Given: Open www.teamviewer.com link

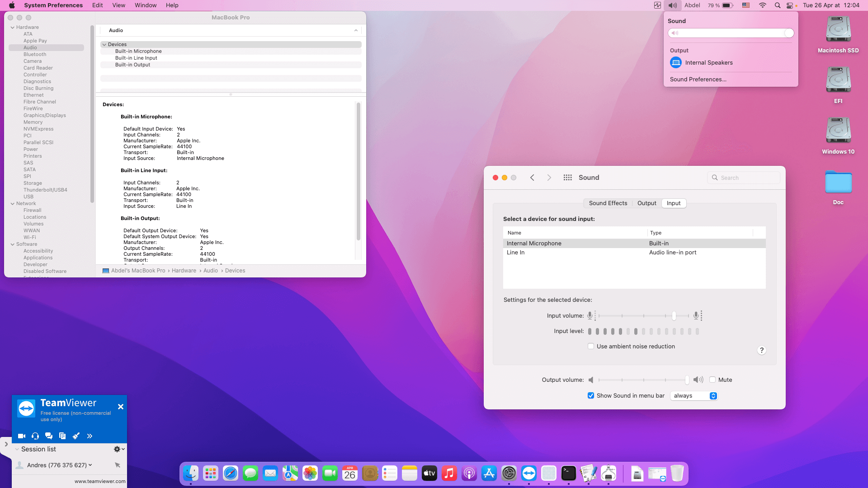Looking at the screenshot, I should click(100, 481).
